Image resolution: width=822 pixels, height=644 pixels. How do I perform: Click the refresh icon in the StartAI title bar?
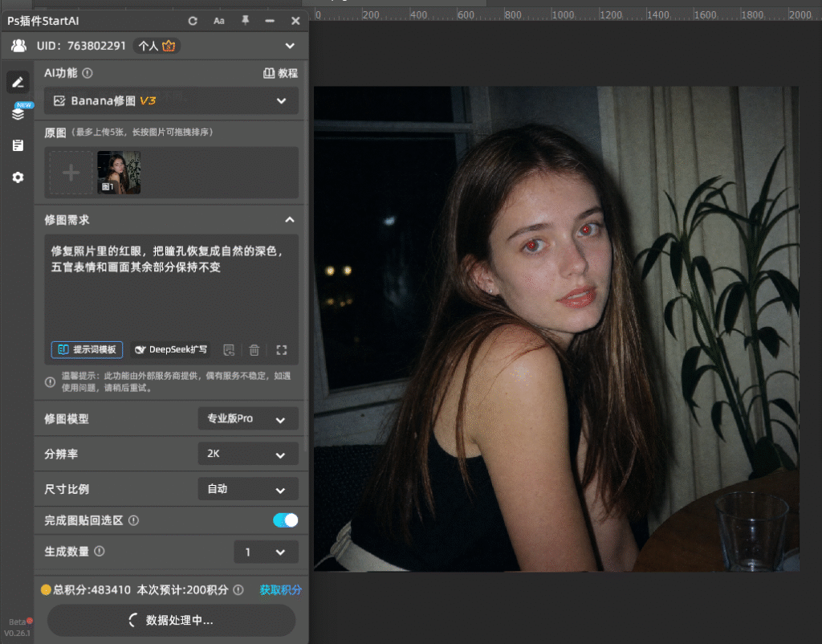coord(193,21)
